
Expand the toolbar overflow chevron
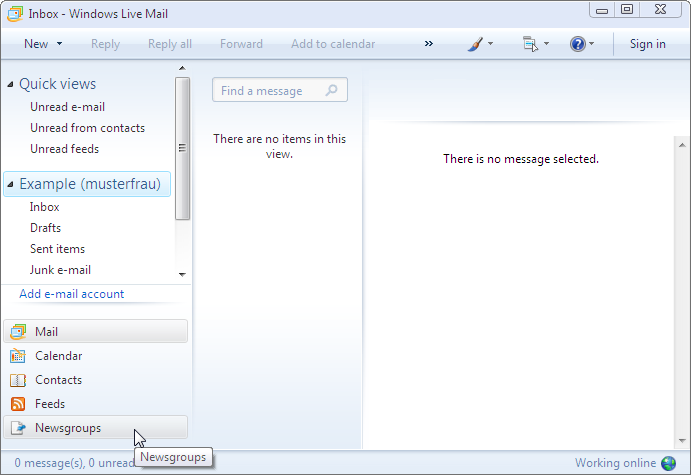click(x=429, y=44)
